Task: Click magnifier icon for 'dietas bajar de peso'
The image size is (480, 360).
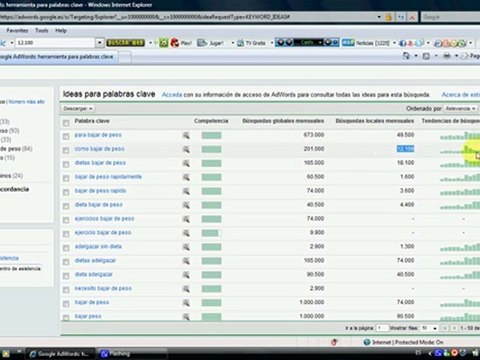Action: (186, 163)
